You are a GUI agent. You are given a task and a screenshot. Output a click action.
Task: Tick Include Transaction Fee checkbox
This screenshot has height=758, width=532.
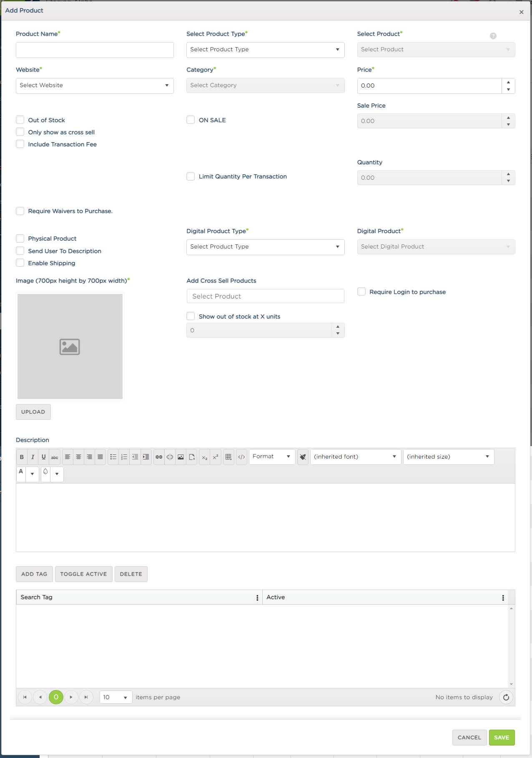click(20, 144)
